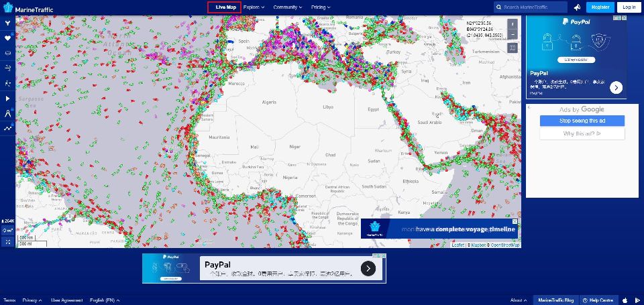Viewport: 644px width, 305px height.
Task: Click the play voyage icon in sidebar
Action: 7,98
